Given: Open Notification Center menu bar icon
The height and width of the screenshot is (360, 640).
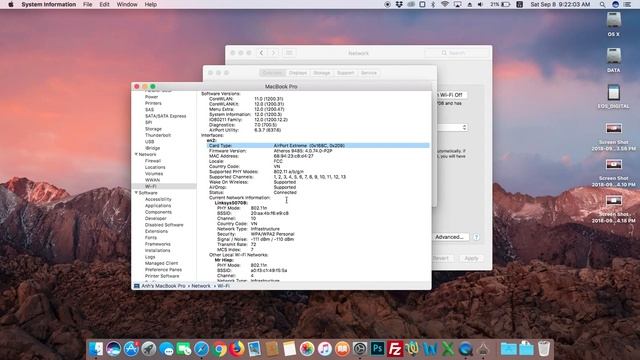Looking at the screenshot, I should (627, 4).
